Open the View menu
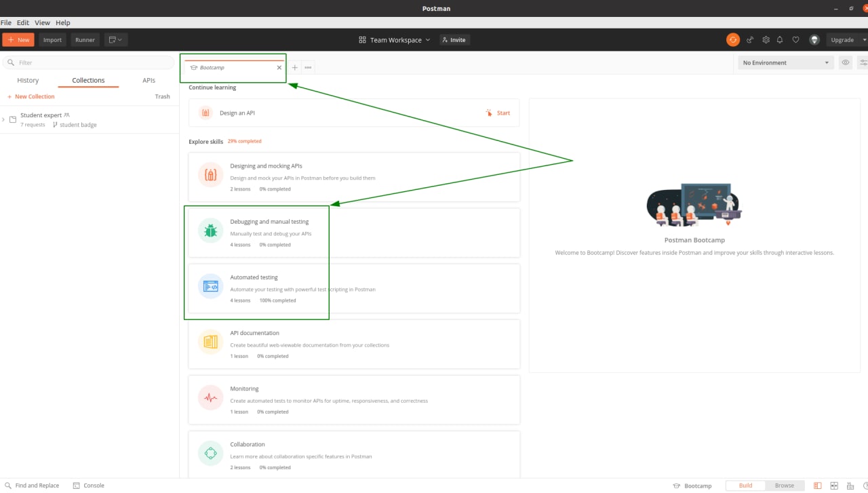Viewport: 868px width, 493px height. (x=42, y=22)
